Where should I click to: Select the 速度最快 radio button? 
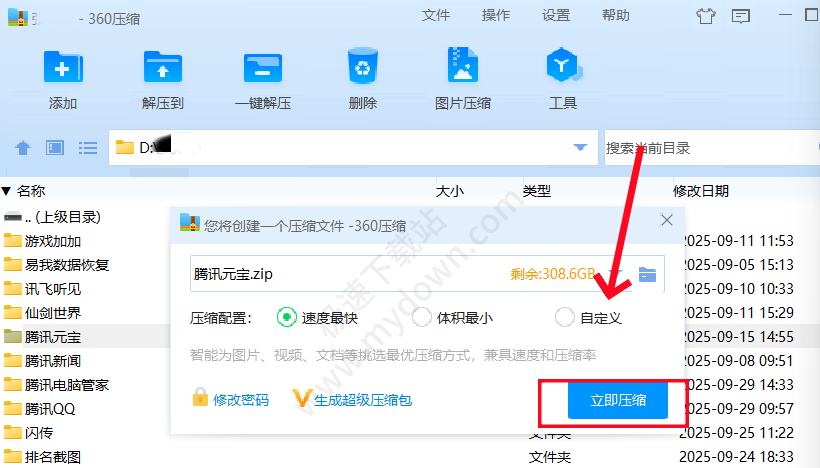(287, 317)
